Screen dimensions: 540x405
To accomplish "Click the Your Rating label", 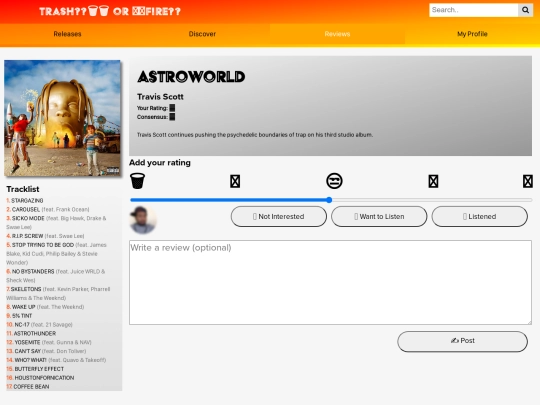I will click(152, 108).
